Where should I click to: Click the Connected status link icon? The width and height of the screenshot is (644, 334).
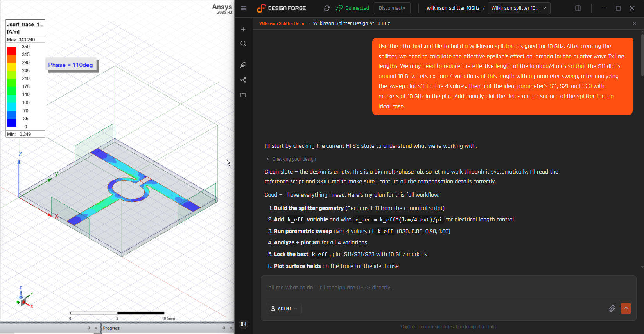point(339,8)
